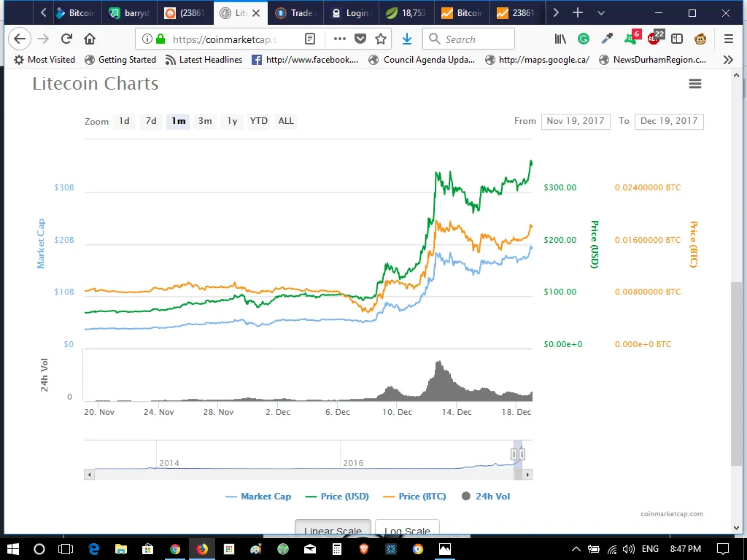Open the Greasemonkey monkey extension icon

[x=700, y=39]
